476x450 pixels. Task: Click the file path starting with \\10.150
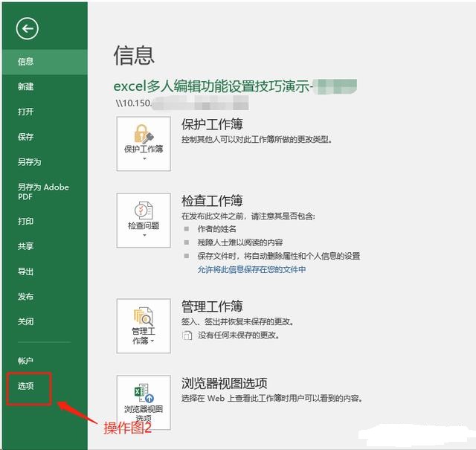click(x=181, y=103)
